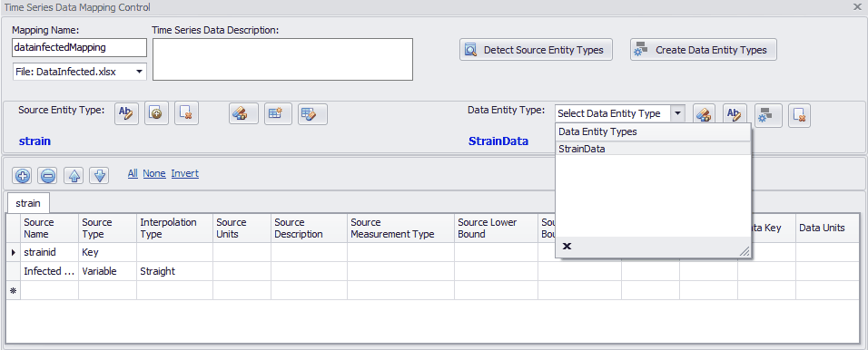Click the Source Description column header
The width and height of the screenshot is (868, 350).
pos(309,228)
